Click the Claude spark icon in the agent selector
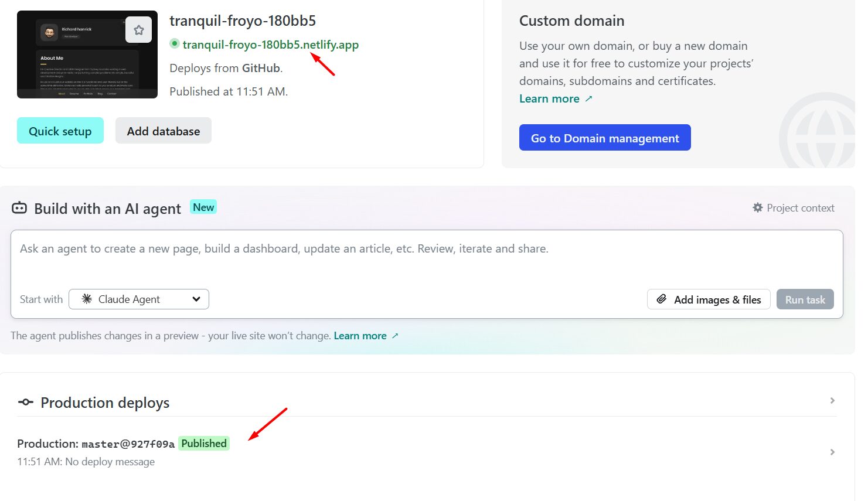Screen dimensions: 868x501 (86, 299)
